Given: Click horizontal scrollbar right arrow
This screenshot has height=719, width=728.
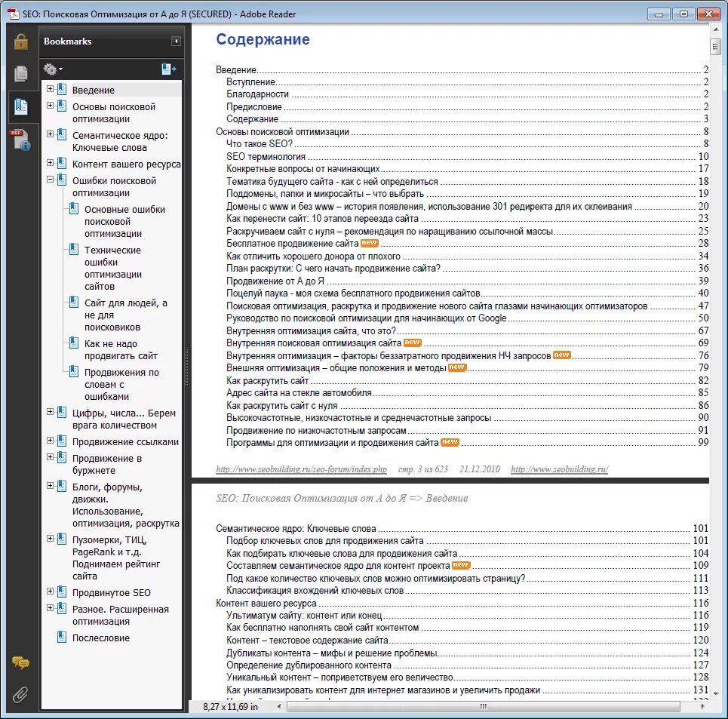Looking at the screenshot, I should point(702,706).
